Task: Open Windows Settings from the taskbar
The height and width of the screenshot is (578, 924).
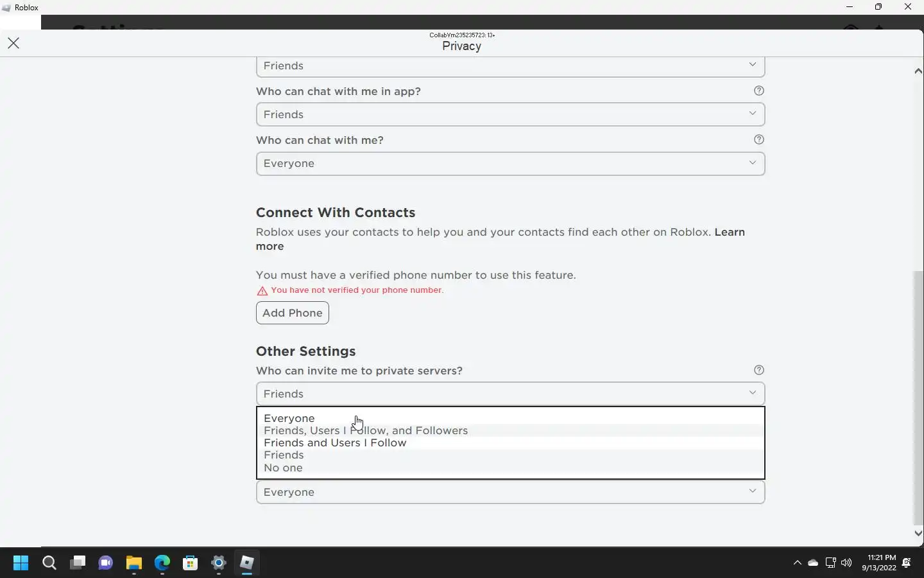Action: [219, 563]
